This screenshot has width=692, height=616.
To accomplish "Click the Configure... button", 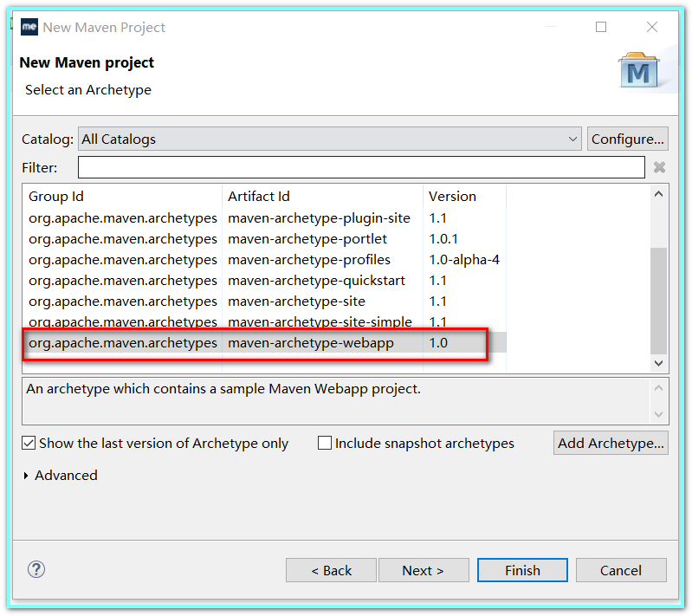I will tap(628, 139).
